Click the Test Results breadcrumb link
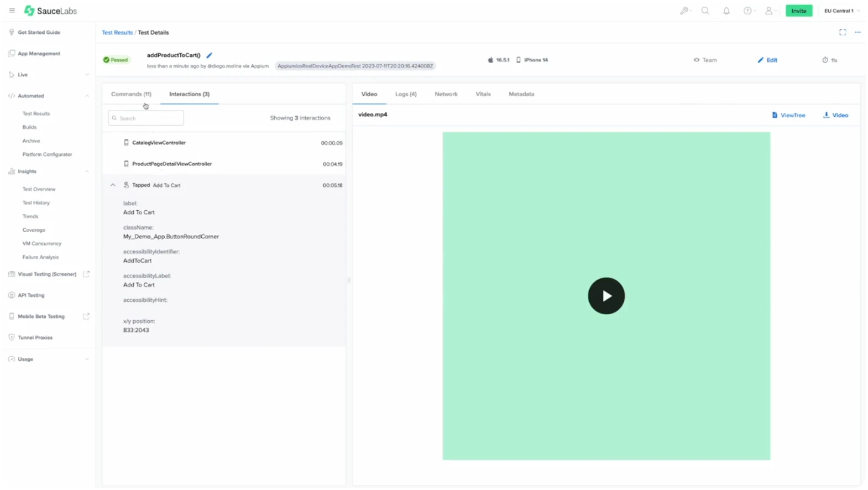868x490 pixels. pyautogui.click(x=117, y=33)
